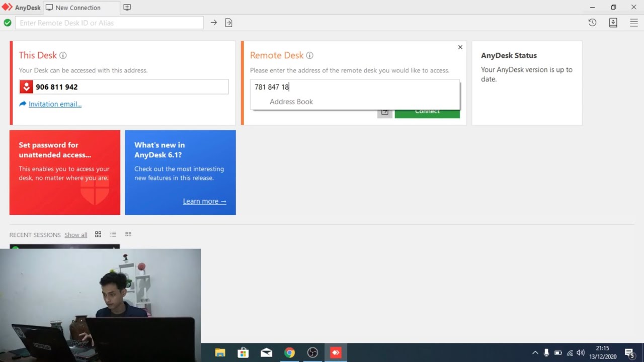
Task: Open the notification center icon
Action: 629,352
